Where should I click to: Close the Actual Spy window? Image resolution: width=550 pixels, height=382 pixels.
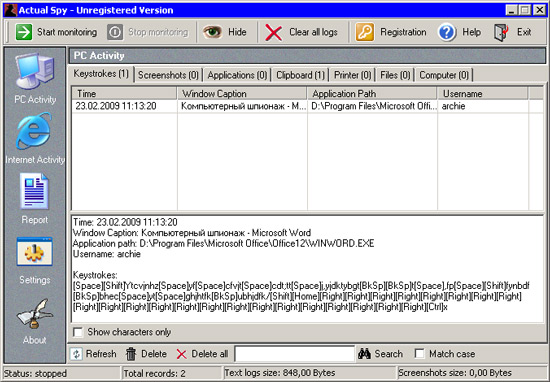pos(539,10)
